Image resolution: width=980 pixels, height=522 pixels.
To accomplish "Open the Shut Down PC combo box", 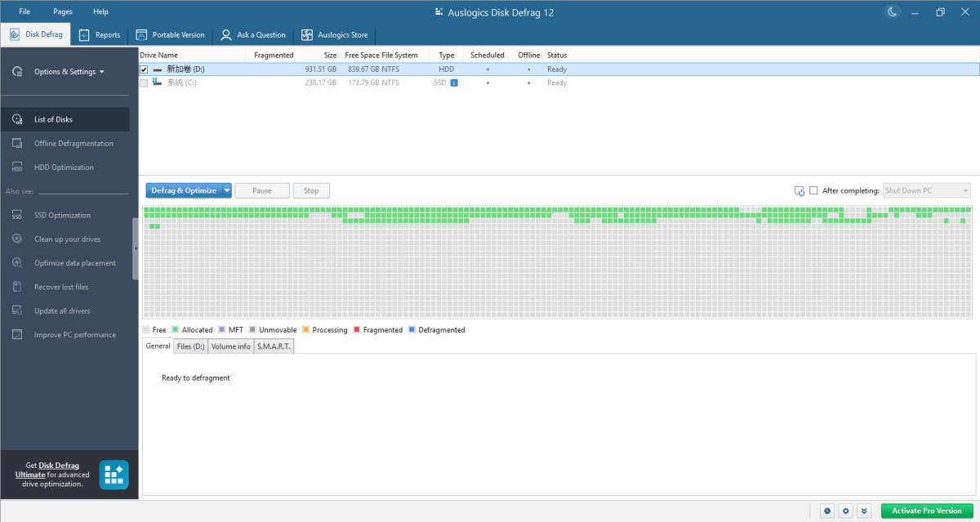I will pos(926,190).
